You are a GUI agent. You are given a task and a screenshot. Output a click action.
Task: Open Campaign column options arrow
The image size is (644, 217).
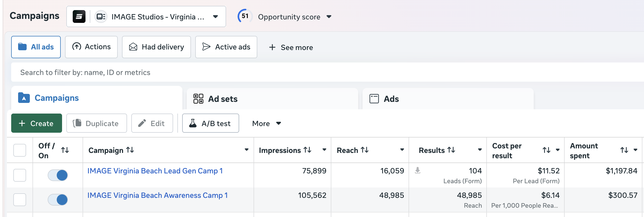pos(247,150)
